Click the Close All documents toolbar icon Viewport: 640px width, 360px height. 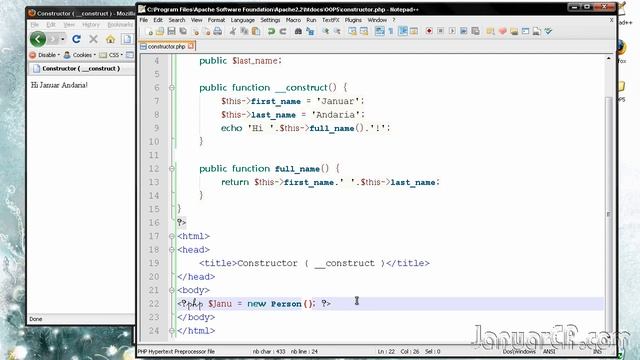pyautogui.click(x=207, y=31)
